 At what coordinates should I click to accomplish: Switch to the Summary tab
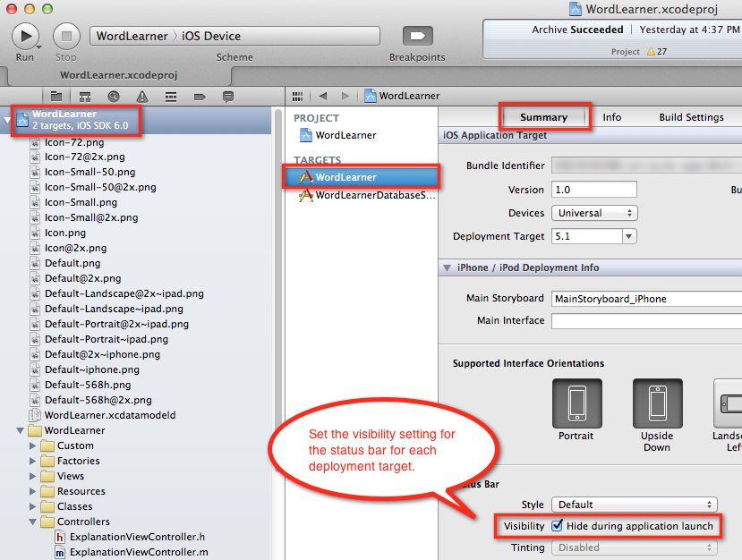click(543, 117)
